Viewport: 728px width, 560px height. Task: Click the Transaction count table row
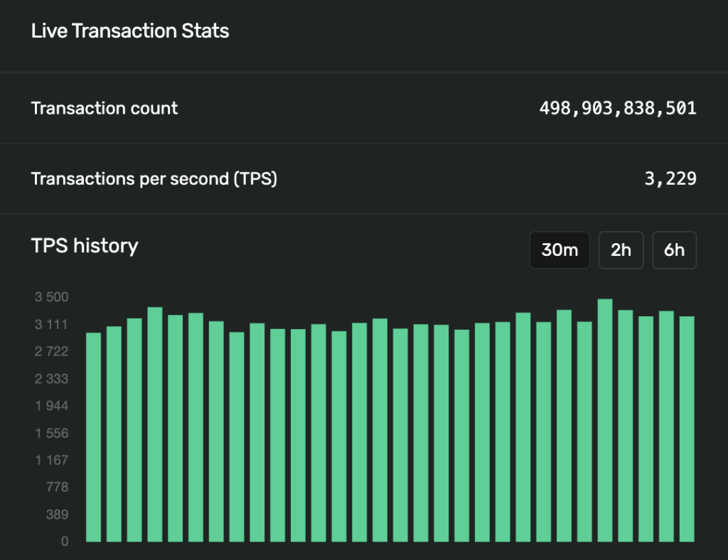(364, 108)
